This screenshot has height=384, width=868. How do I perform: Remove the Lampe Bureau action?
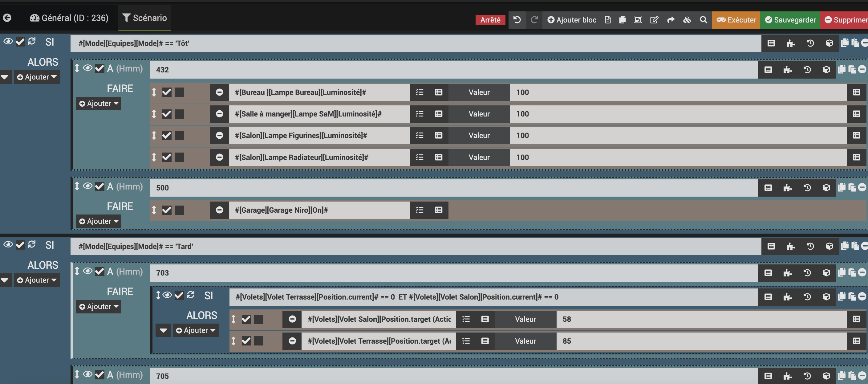pyautogui.click(x=219, y=92)
